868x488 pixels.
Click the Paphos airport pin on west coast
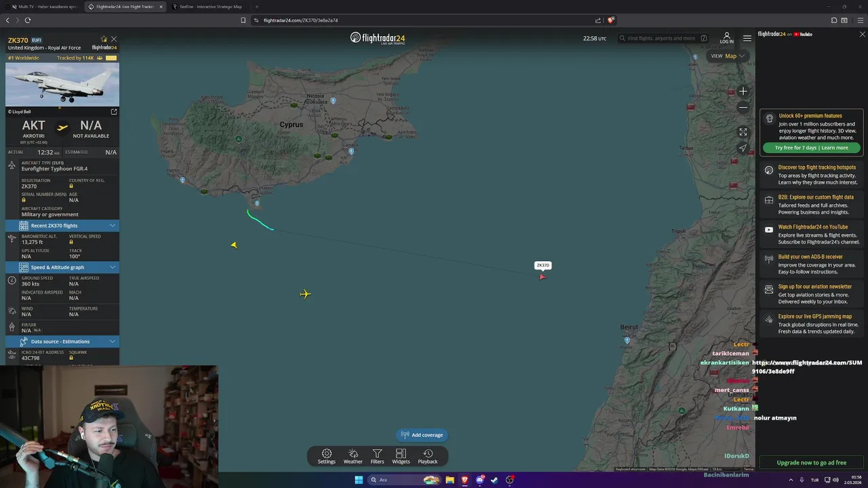[x=182, y=180]
